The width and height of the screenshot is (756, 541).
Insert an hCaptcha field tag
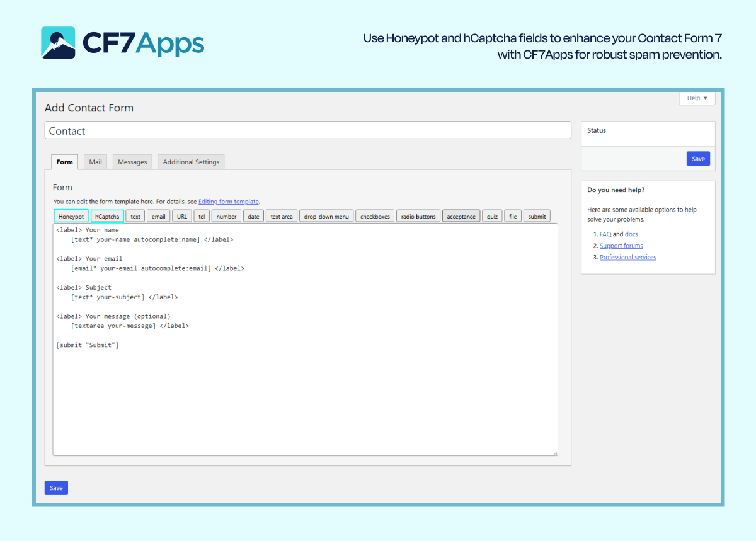point(107,217)
